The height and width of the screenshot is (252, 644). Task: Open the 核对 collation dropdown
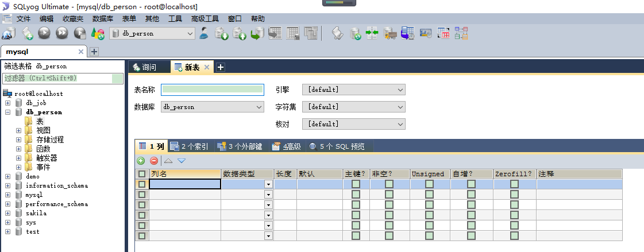pos(354,124)
